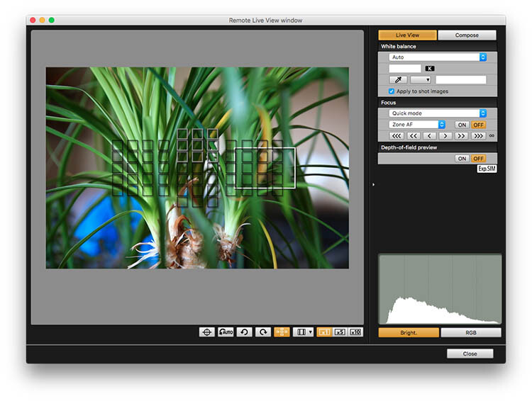Switch to the Compose tab
The width and height of the screenshot is (532, 401).
click(x=467, y=35)
